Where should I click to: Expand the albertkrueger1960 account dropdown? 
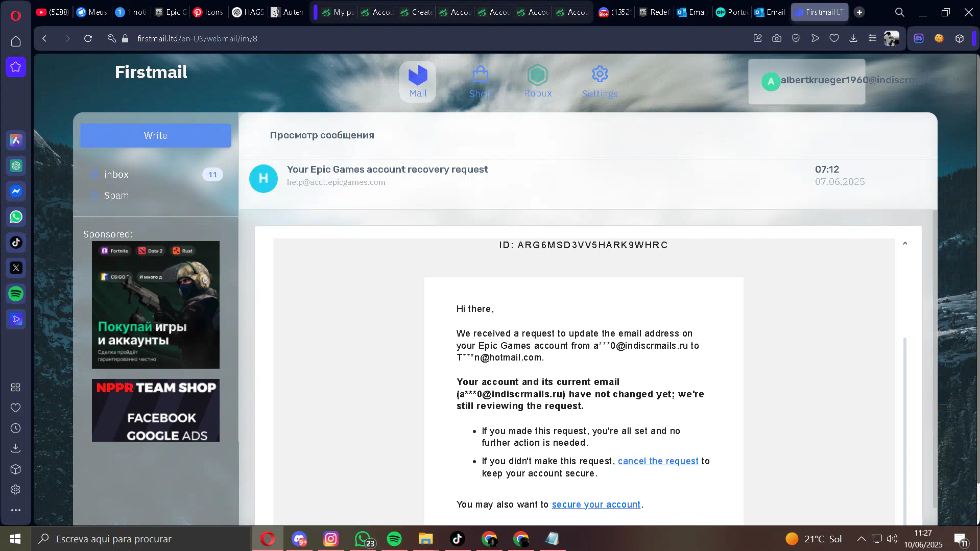click(x=954, y=80)
